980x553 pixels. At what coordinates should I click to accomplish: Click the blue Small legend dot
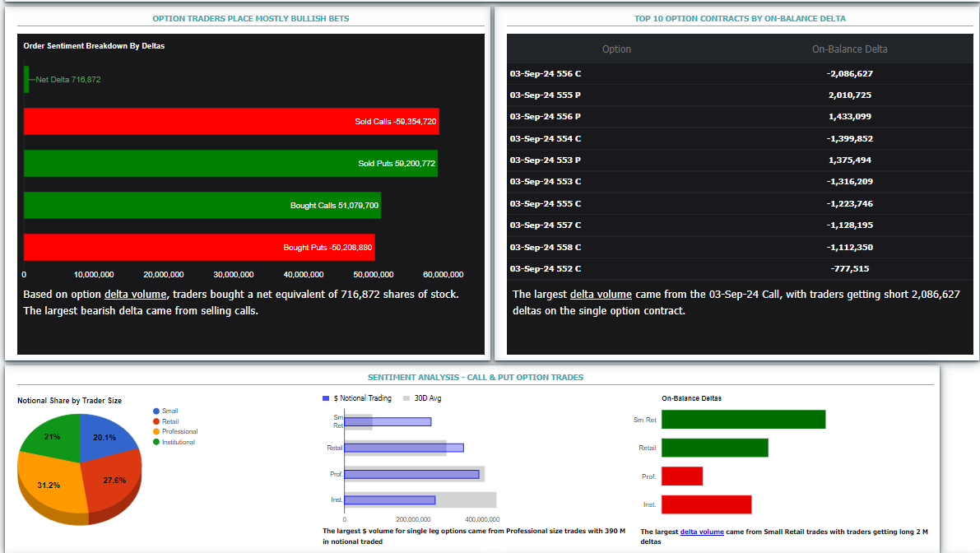(x=156, y=411)
